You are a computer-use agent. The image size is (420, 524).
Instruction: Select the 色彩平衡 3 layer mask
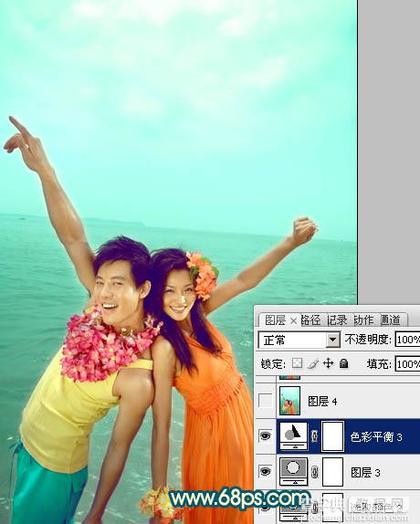pyautogui.click(x=332, y=436)
